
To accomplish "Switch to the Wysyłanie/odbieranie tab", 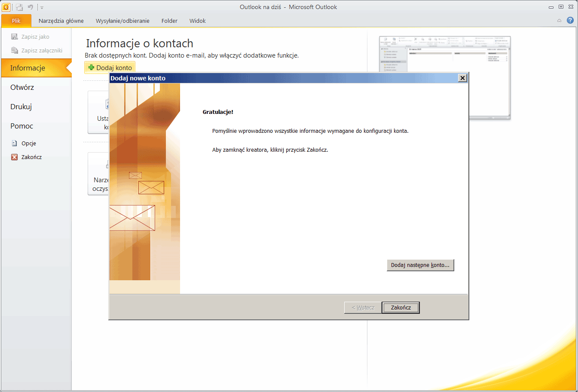I will (x=122, y=21).
